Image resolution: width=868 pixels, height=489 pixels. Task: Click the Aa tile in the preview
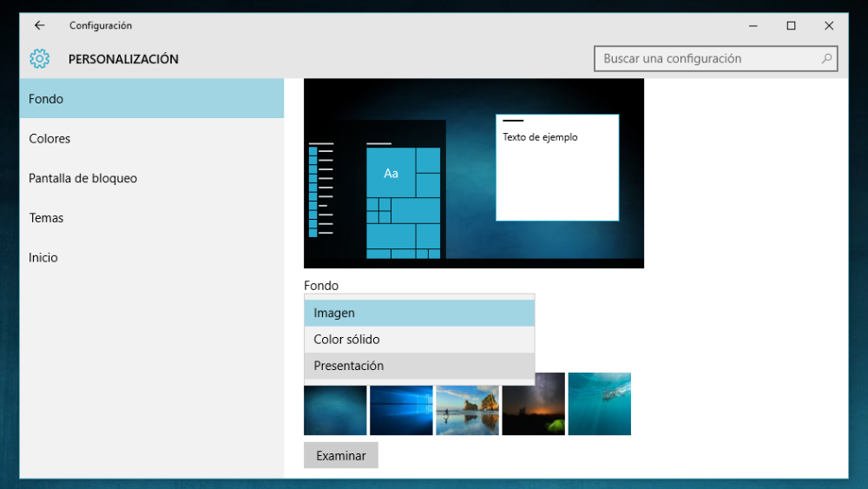[391, 173]
